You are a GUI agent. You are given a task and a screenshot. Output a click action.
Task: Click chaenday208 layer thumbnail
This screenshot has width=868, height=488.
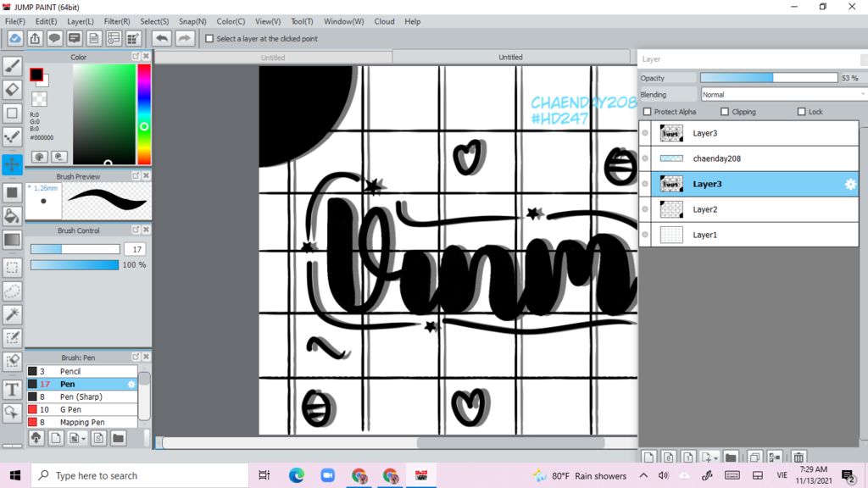pyautogui.click(x=671, y=158)
